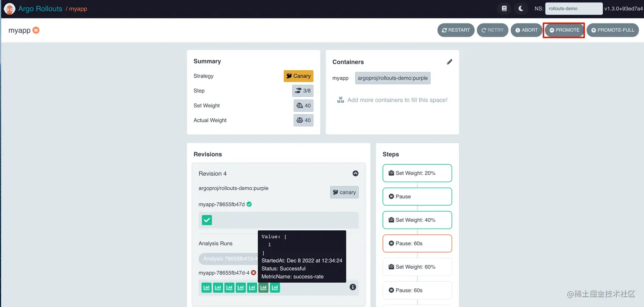Select the Set Weight: 20% step
Viewport: 644px width, 307px height.
click(417, 173)
